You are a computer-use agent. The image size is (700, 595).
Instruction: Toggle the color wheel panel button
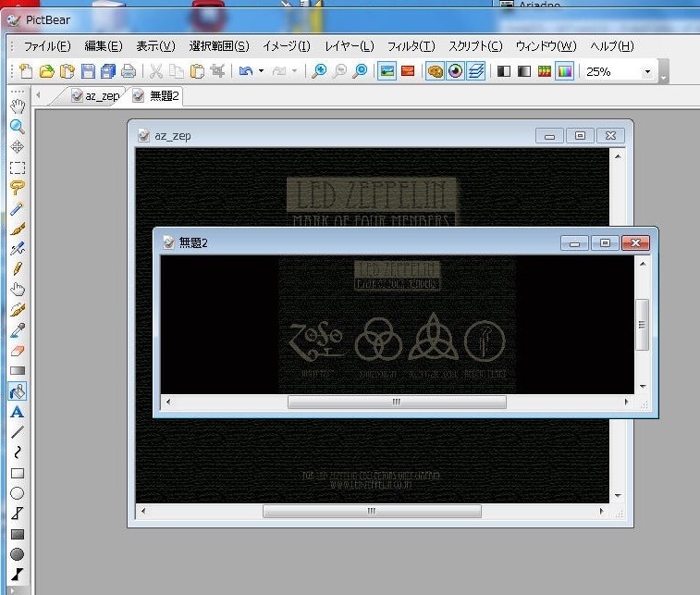(x=455, y=71)
